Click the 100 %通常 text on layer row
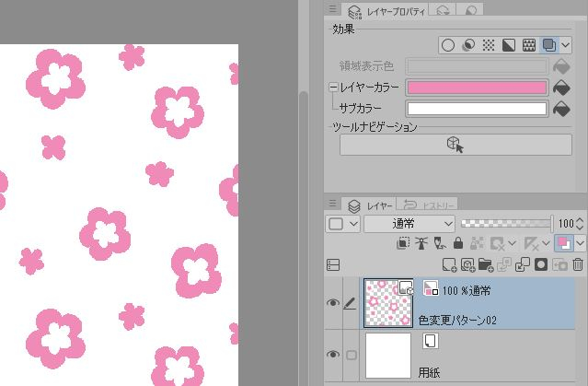The image size is (588, 386). pyautogui.click(x=467, y=290)
